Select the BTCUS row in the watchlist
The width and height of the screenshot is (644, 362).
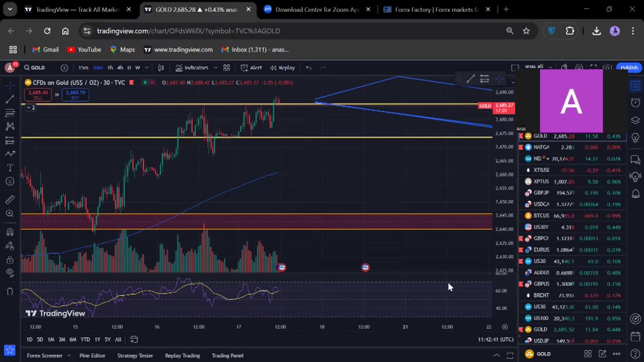(x=573, y=215)
